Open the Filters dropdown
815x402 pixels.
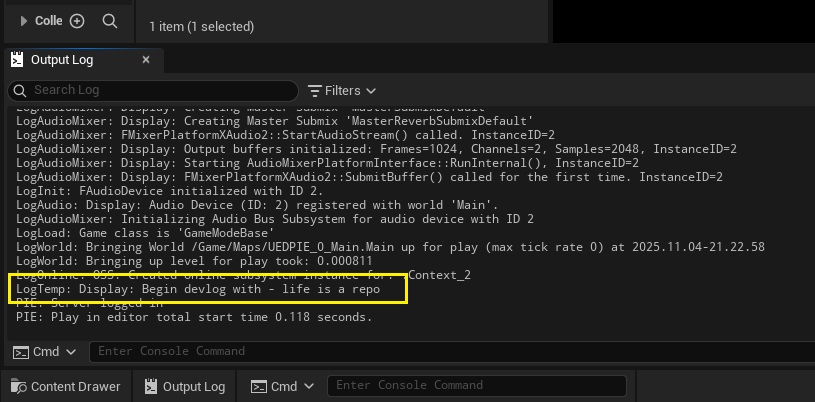(342, 90)
